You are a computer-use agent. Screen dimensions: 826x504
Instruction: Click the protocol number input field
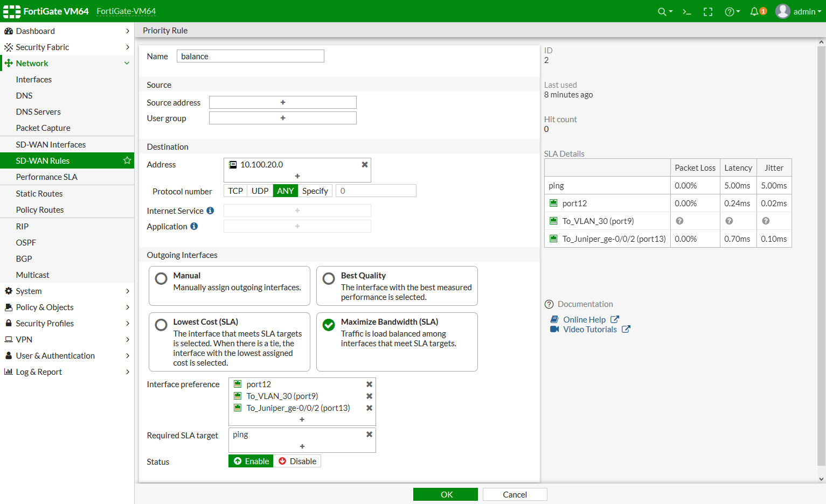point(376,191)
